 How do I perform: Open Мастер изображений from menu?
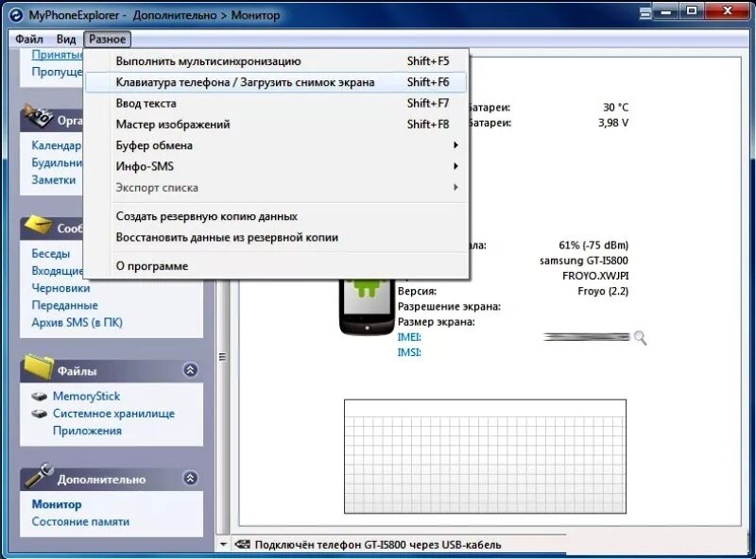coord(276,125)
